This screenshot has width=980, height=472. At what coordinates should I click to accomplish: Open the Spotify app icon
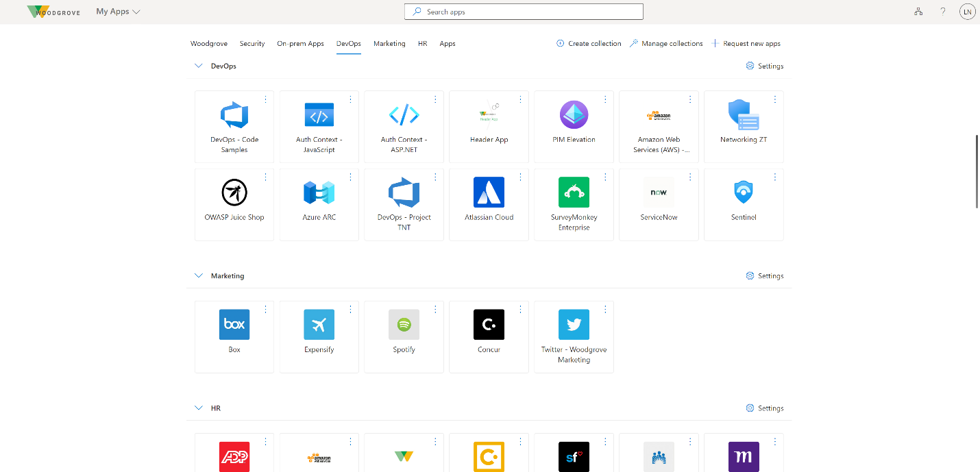click(404, 325)
